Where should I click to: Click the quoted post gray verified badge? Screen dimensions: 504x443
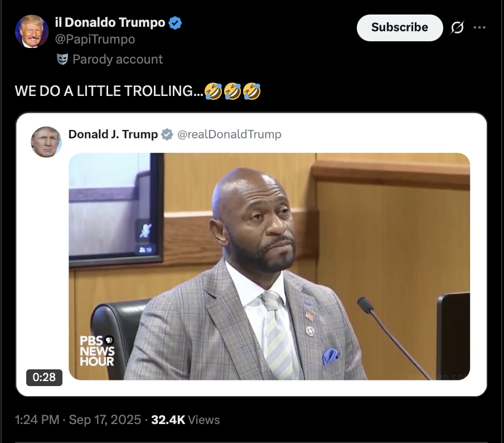point(167,134)
